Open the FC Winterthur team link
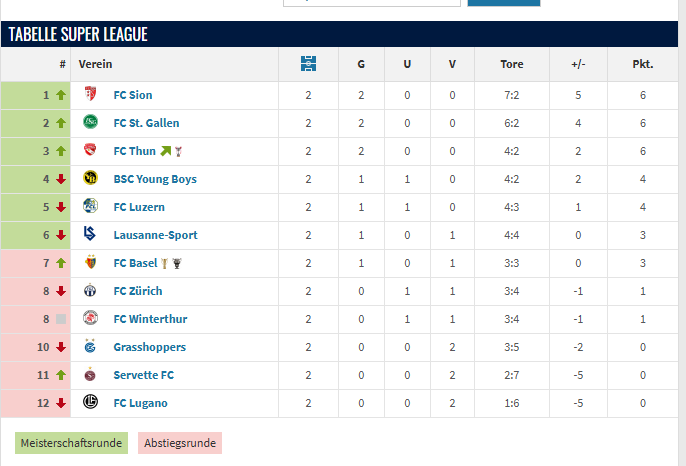686x466 pixels. tap(150, 319)
